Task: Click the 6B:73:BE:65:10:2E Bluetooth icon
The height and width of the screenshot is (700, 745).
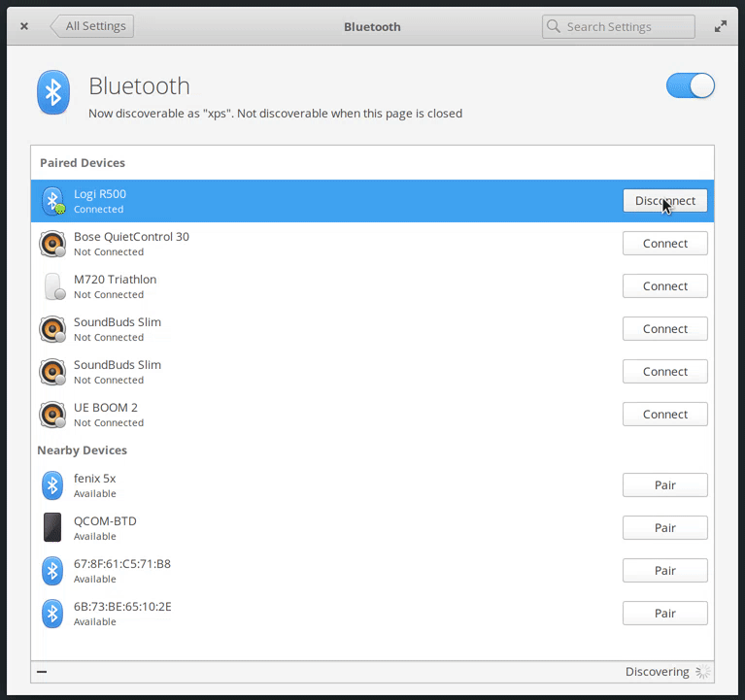Action: [52, 614]
